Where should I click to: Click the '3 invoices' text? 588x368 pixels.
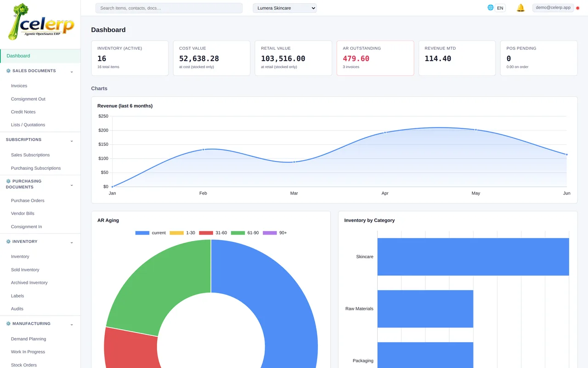point(351,67)
